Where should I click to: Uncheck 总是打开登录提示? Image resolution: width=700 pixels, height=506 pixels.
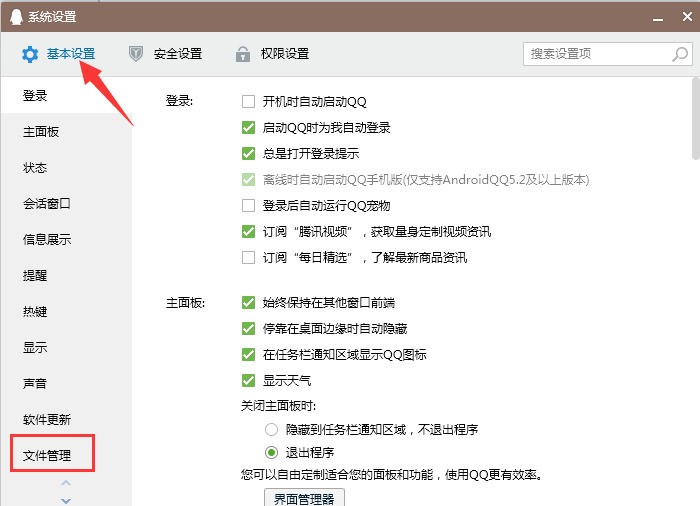pyautogui.click(x=248, y=153)
